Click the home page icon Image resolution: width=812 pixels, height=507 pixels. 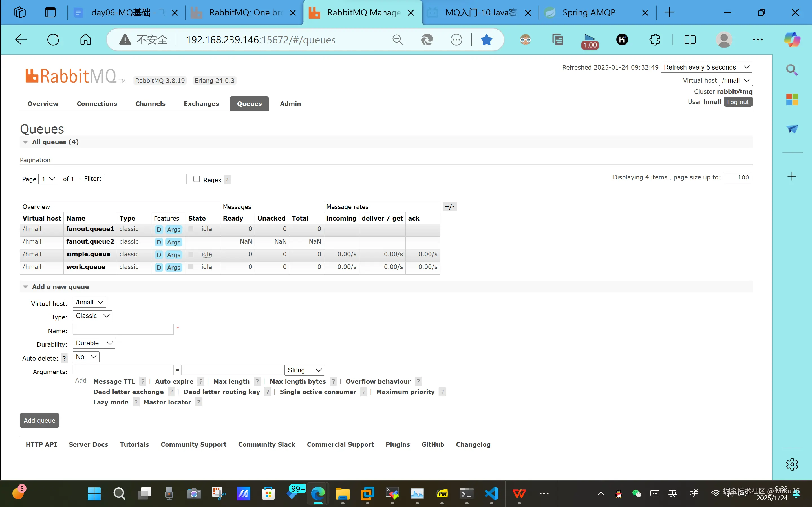(x=85, y=39)
